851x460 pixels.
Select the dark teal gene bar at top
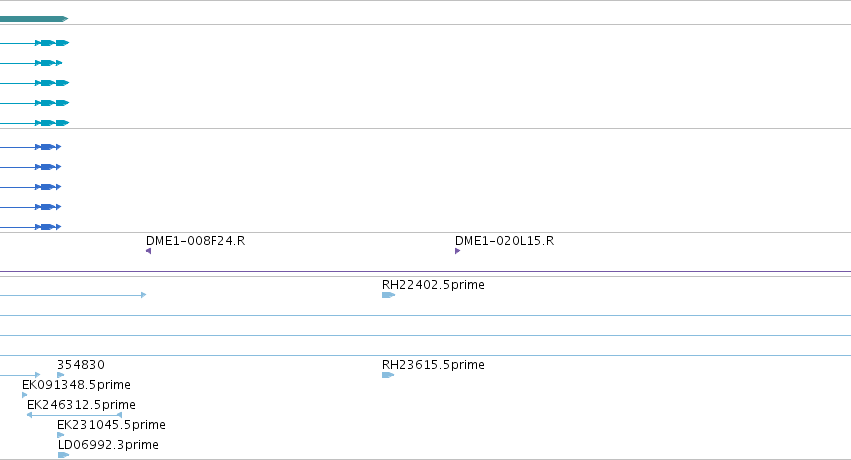[34, 19]
